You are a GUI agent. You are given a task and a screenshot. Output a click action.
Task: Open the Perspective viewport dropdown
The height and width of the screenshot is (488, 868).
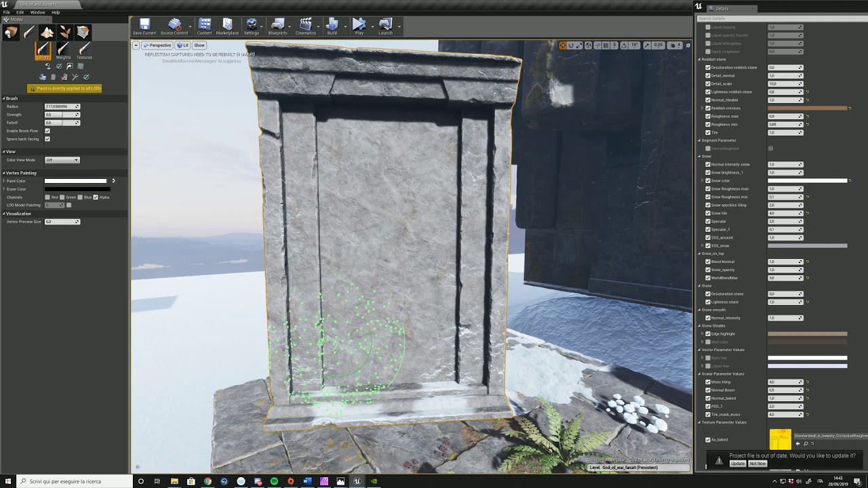[158, 45]
